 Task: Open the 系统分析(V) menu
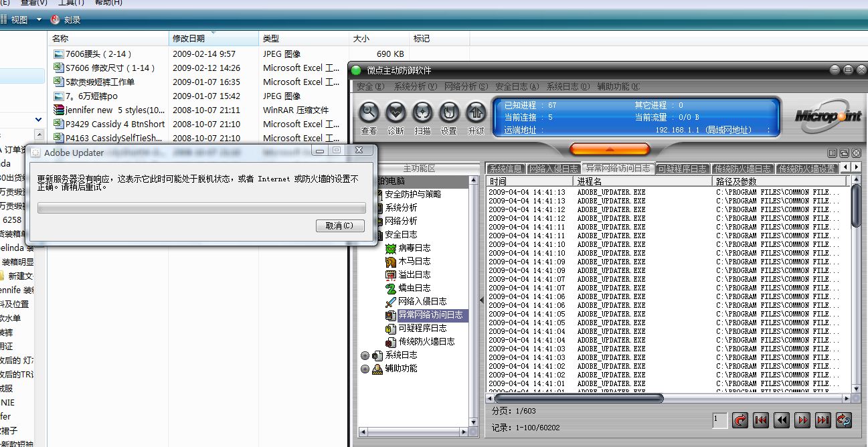click(x=415, y=87)
